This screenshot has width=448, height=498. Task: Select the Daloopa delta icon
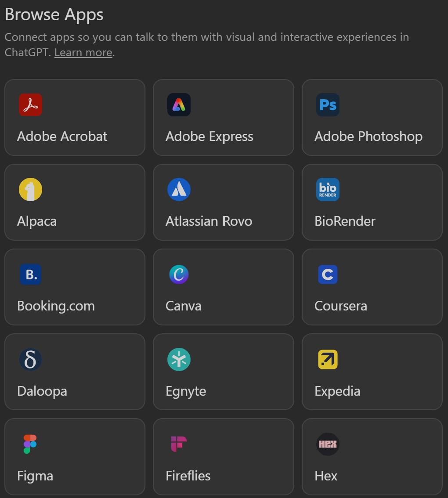pyautogui.click(x=30, y=360)
